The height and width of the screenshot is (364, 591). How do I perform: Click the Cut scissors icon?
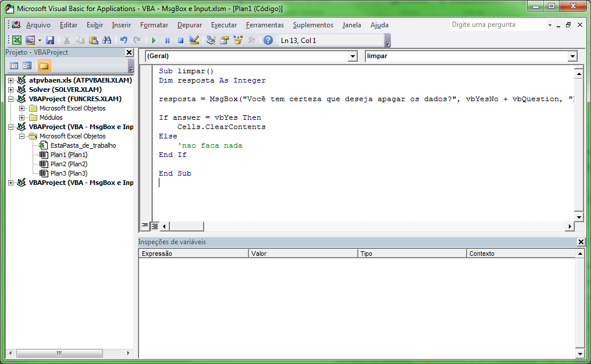pos(66,40)
